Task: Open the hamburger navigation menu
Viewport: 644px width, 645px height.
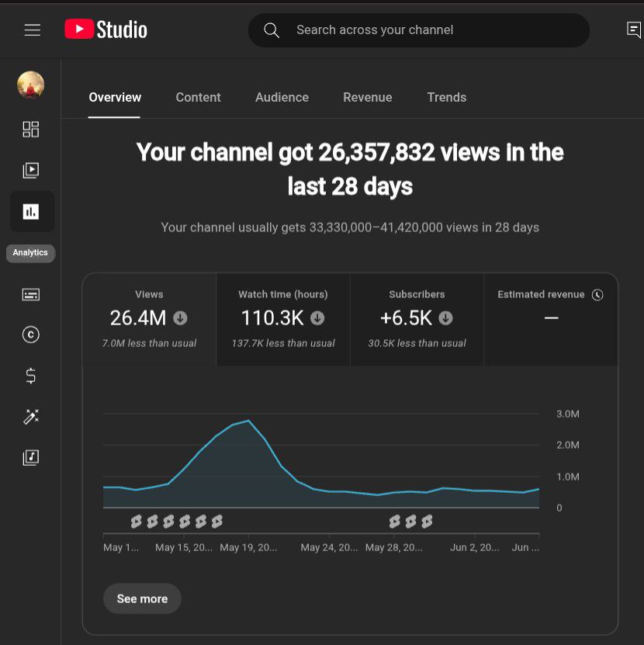Action: (32, 30)
